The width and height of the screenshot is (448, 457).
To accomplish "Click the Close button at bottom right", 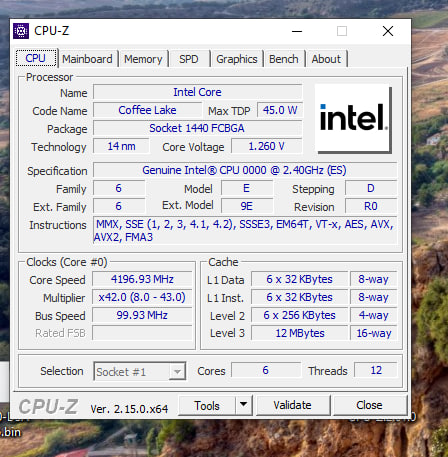I will (x=369, y=405).
